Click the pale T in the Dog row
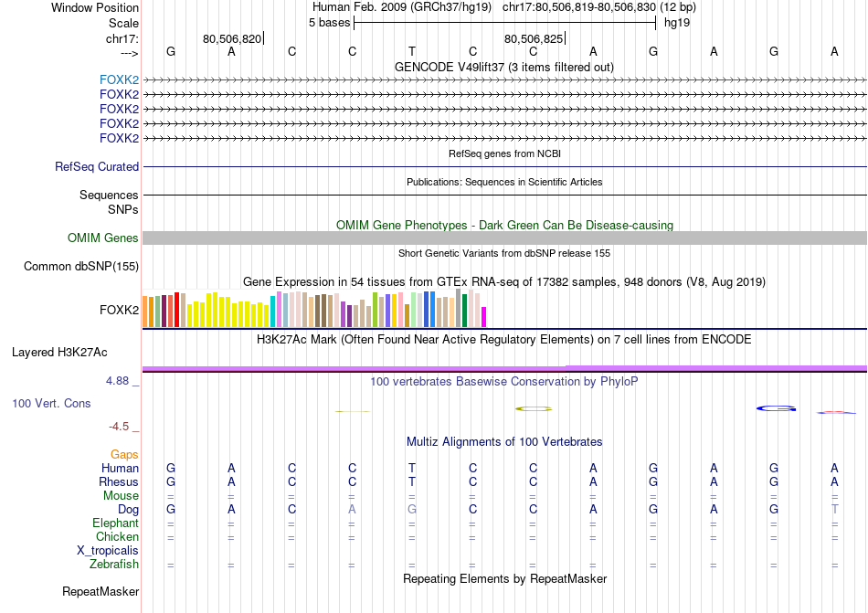Screen dimensions: 868x613 click(835, 510)
